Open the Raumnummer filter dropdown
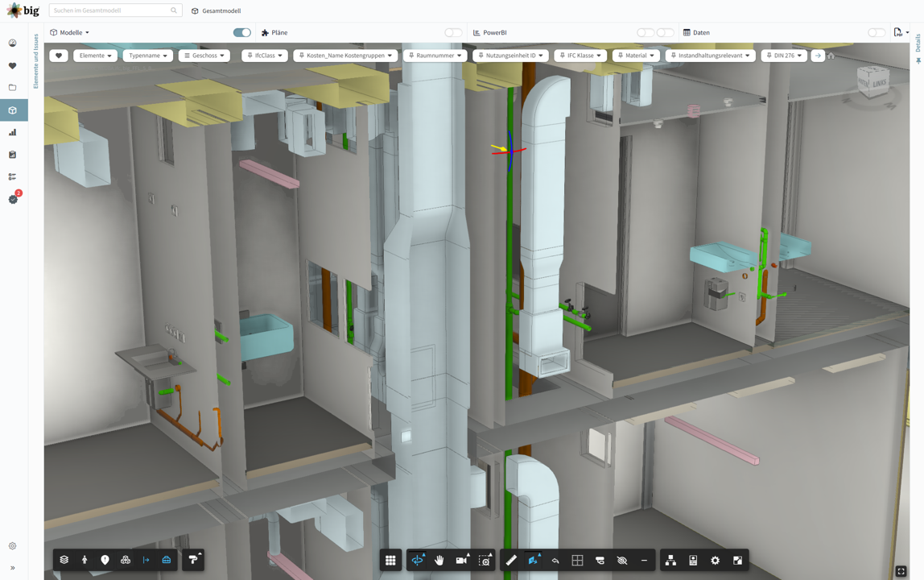Image resolution: width=924 pixels, height=580 pixels. 435,56
